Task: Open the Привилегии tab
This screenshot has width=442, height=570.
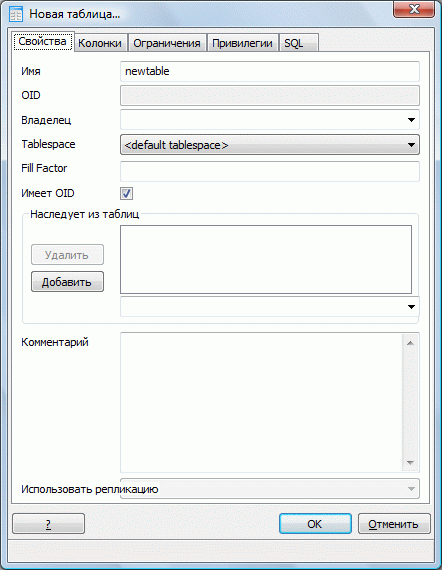Action: coord(242,43)
